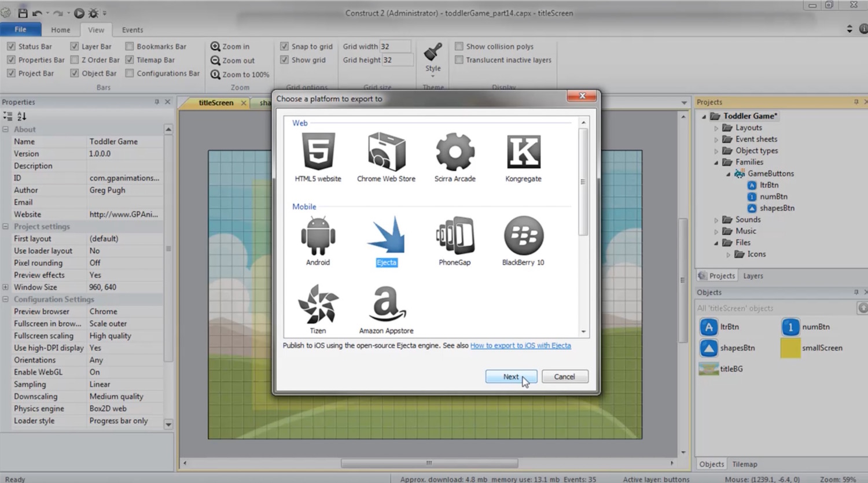This screenshot has width=868, height=483.
Task: Enable the Z Order Bar checkbox
Action: tap(74, 60)
